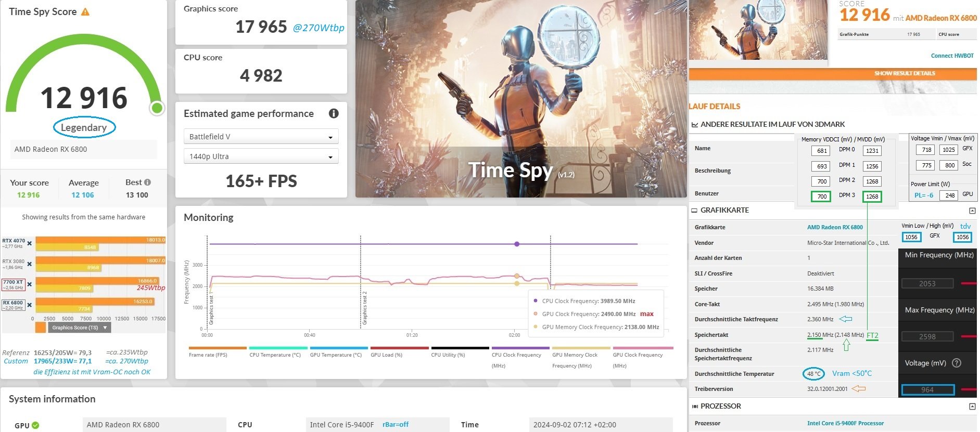This screenshot has height=432, width=980.
Task: Click the large Time Spy artwork image
Action: click(x=521, y=99)
